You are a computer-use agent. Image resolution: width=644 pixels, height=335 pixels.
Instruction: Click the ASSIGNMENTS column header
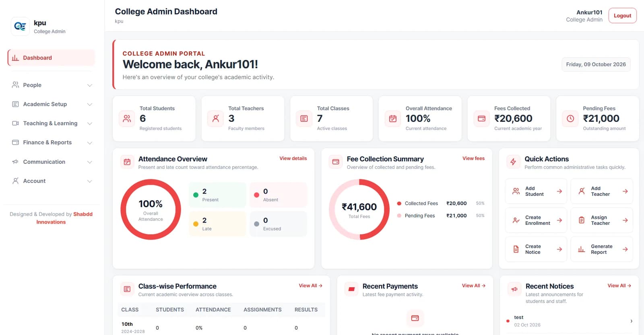[262, 310]
